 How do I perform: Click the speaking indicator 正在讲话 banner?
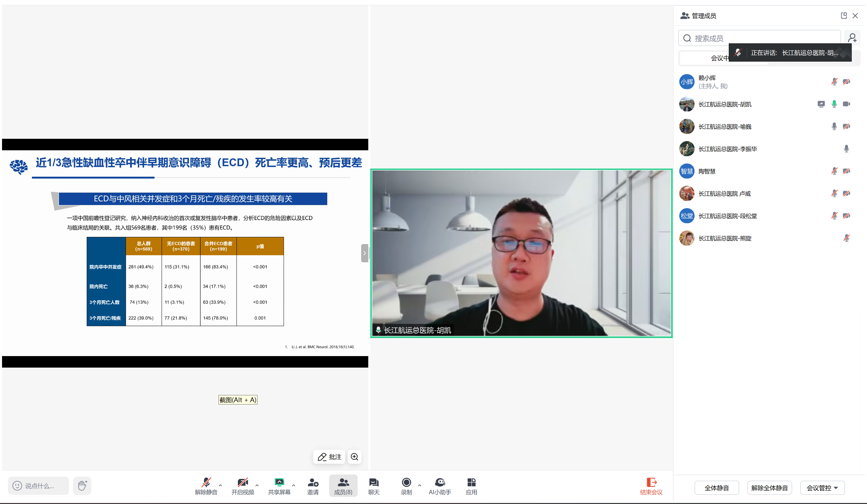[790, 52]
